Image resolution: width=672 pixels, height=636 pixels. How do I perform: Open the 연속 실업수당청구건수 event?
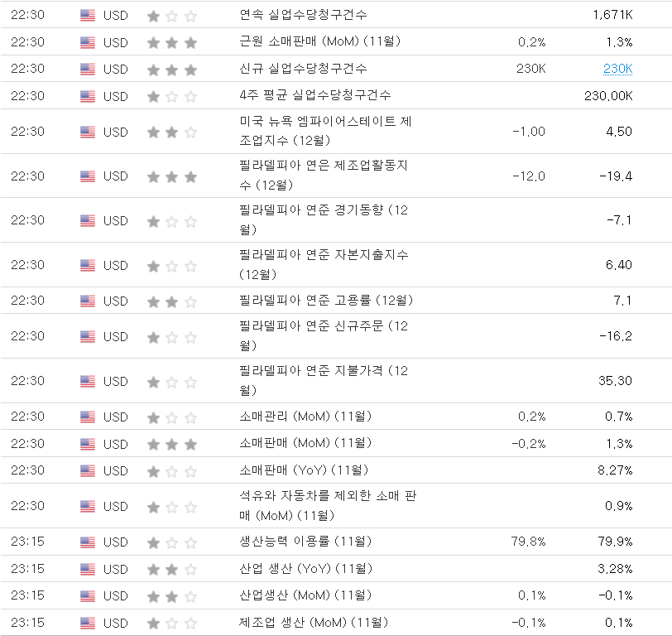303,15
